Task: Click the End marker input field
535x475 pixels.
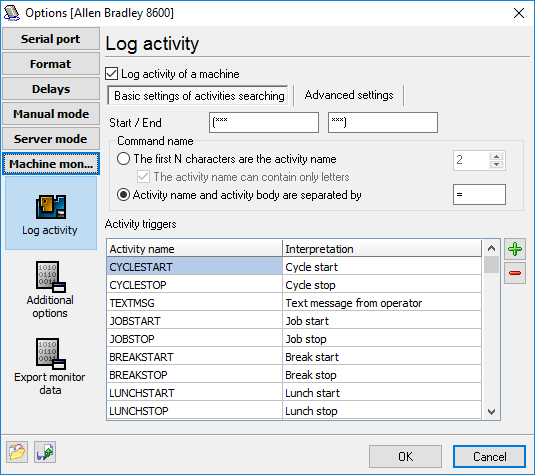Action: point(383,123)
